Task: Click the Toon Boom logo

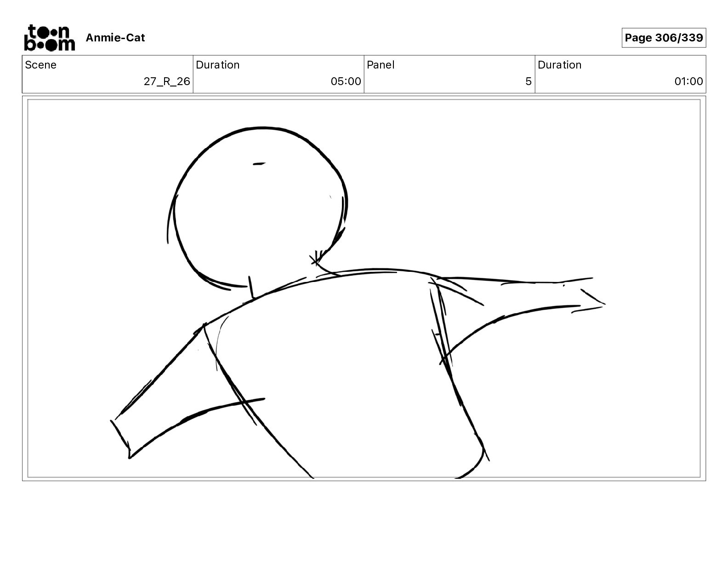Action: click(x=49, y=38)
